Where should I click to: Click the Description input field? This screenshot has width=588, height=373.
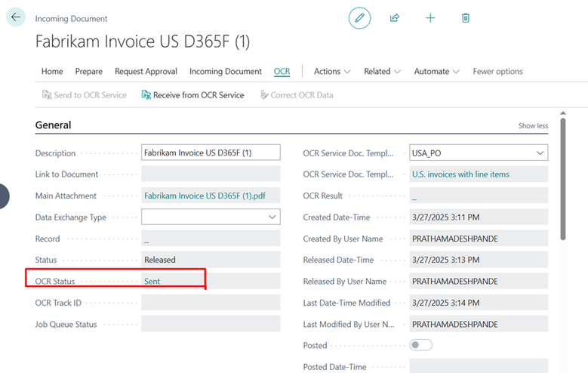[211, 153]
